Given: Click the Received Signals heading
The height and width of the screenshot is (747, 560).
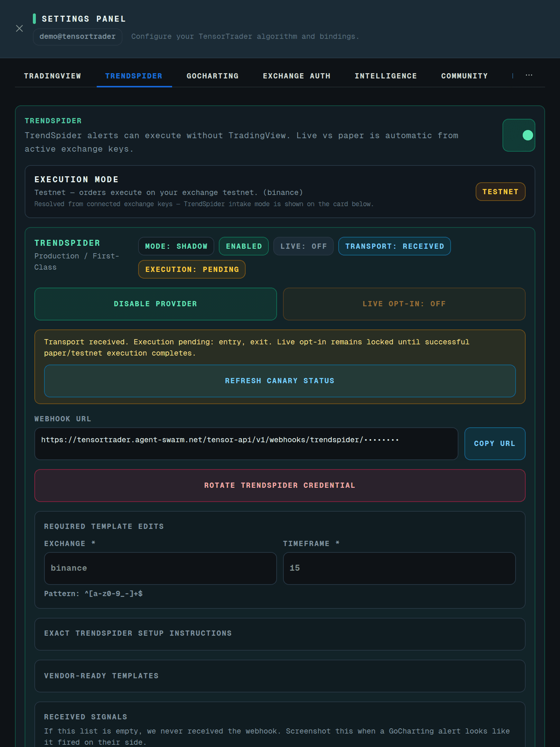Looking at the screenshot, I should (x=85, y=717).
